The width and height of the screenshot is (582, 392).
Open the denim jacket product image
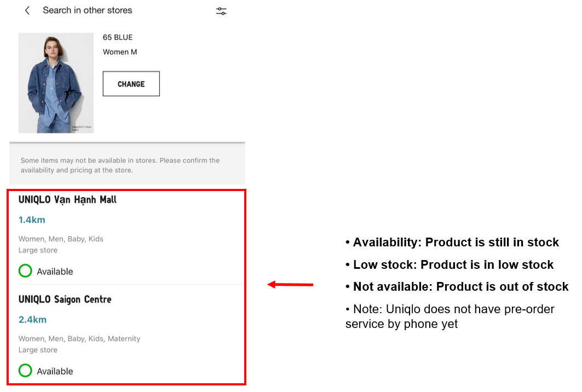[x=56, y=83]
